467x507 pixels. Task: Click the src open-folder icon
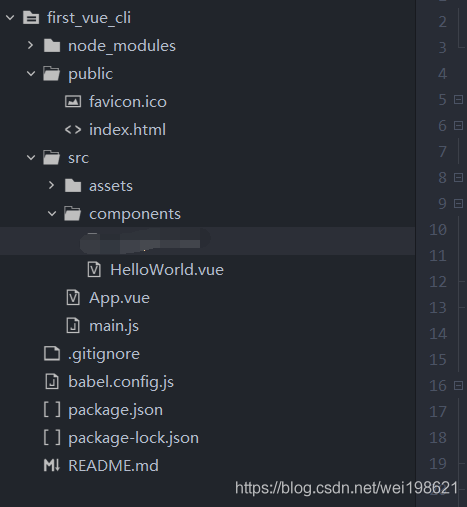[x=52, y=158]
